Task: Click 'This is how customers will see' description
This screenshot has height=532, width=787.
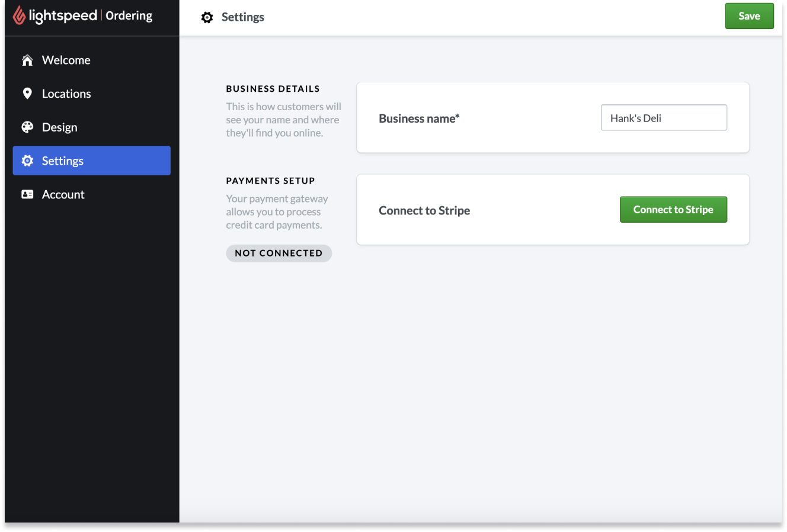Action: [283, 120]
